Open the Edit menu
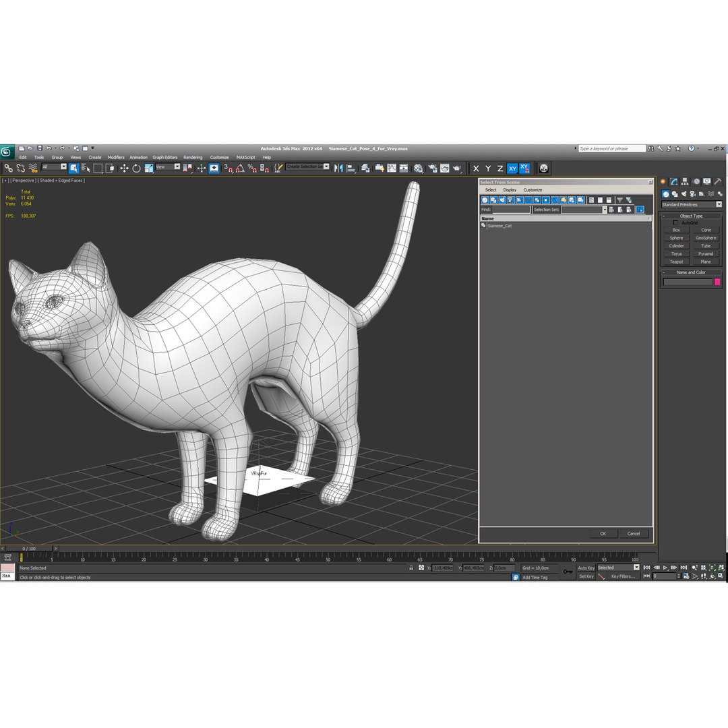The height and width of the screenshot is (728, 728). click(23, 157)
